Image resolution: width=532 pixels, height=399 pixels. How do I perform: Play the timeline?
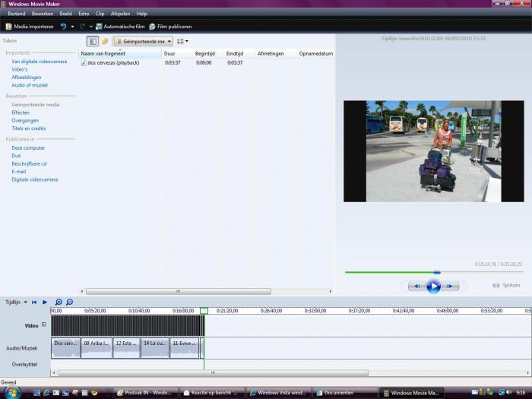coord(44,302)
